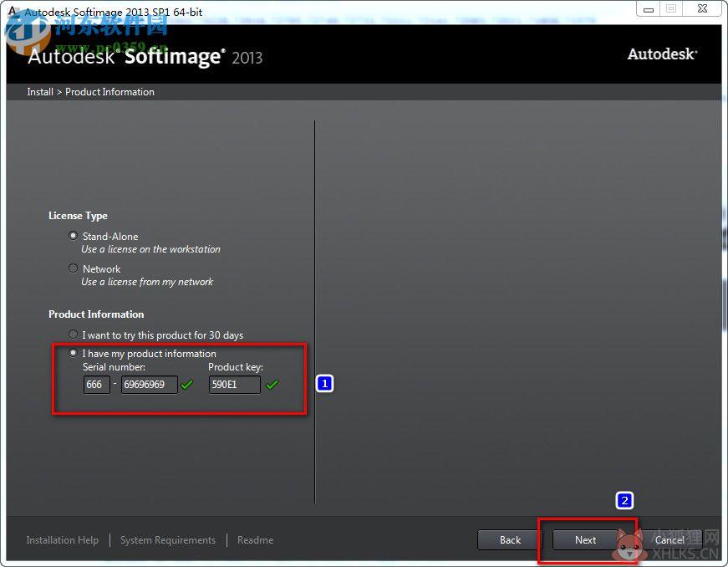Viewport: 728px width, 567px height.
Task: Open the System Requirements link
Action: tap(168, 540)
